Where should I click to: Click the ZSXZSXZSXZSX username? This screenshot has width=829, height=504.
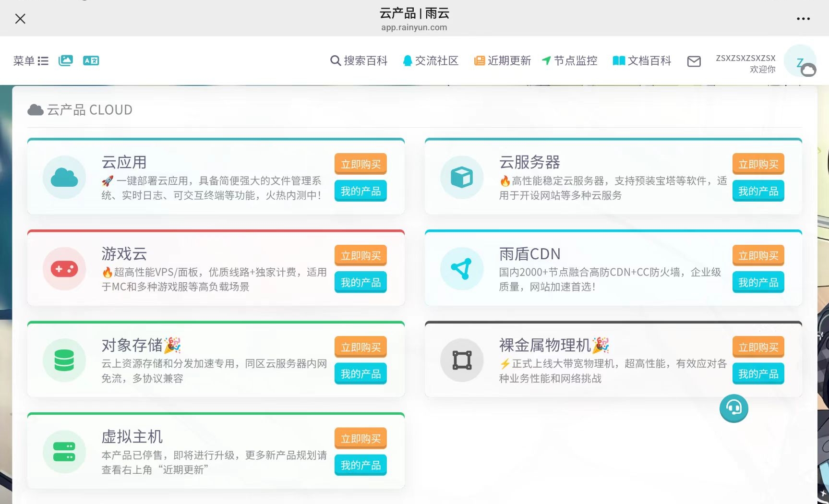coord(745,58)
